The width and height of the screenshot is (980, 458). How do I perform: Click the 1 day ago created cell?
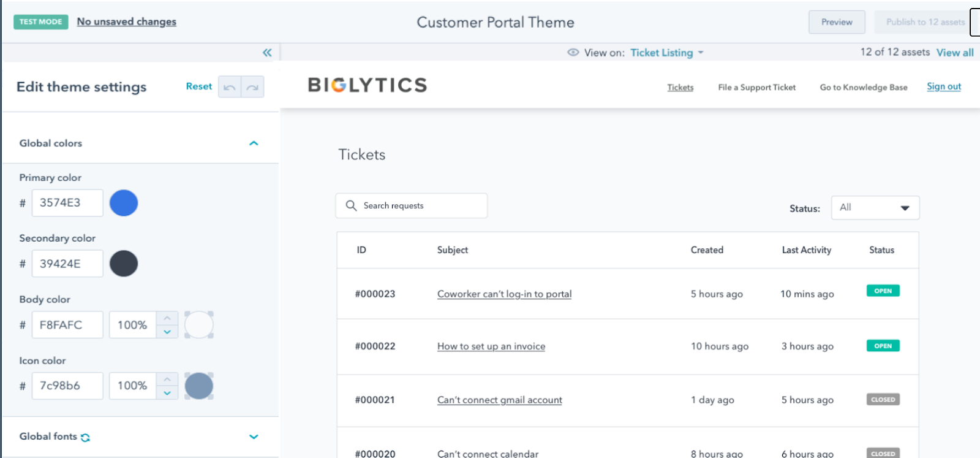[712, 400]
